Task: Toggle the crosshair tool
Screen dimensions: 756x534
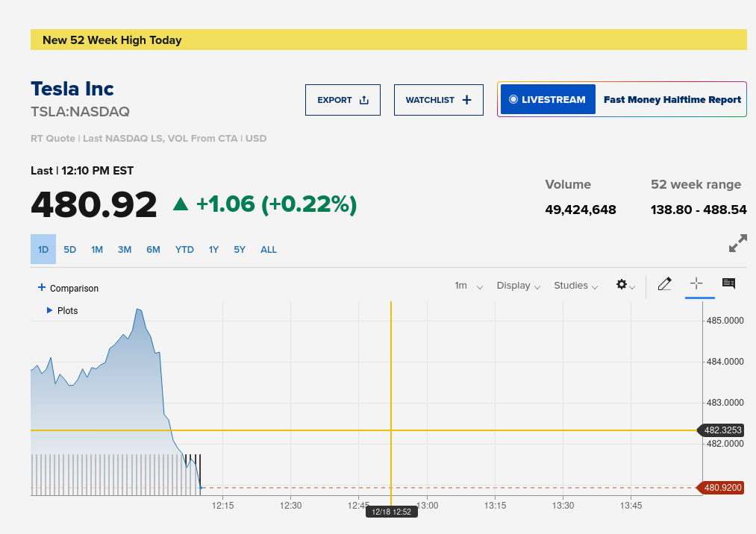Action: pyautogui.click(x=696, y=283)
